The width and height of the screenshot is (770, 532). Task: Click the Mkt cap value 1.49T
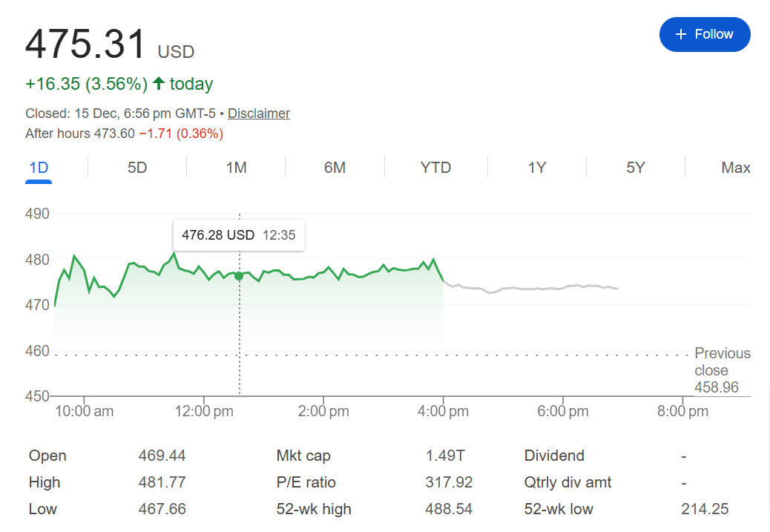[445, 456]
